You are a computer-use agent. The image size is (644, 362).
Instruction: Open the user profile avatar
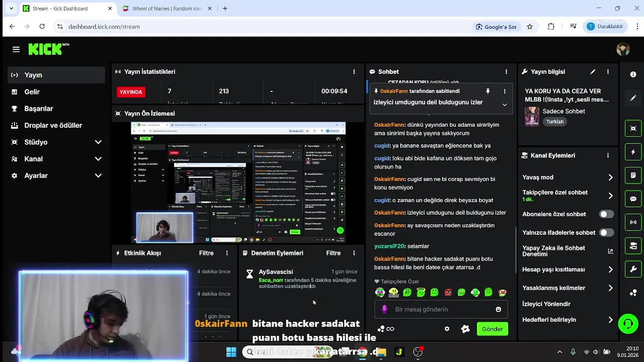(623, 49)
